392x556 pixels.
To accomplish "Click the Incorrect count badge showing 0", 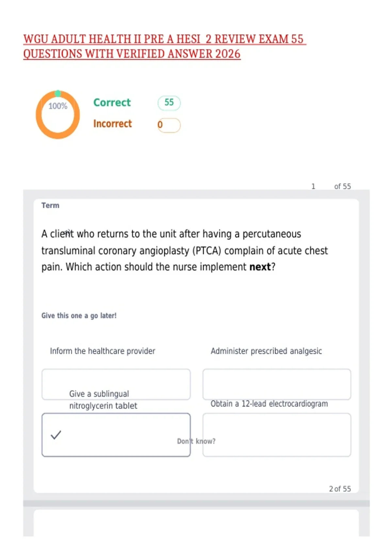I will 169,125.
